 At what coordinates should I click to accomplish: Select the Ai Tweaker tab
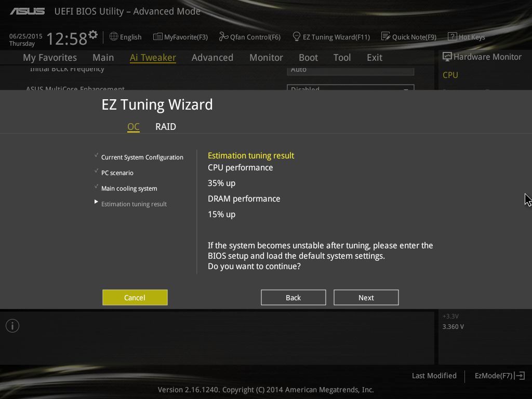(153, 58)
